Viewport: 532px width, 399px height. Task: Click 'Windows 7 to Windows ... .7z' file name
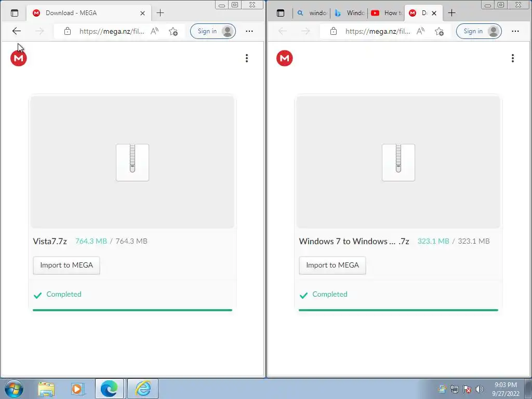354,241
